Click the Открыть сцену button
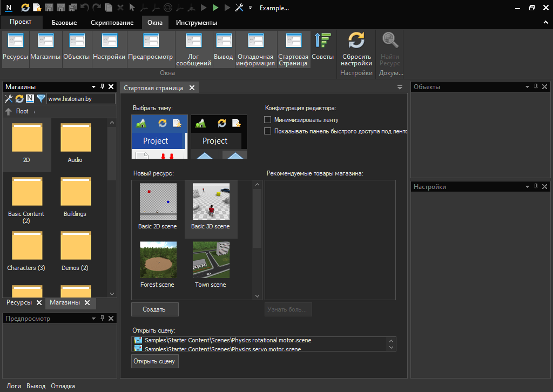 click(154, 361)
